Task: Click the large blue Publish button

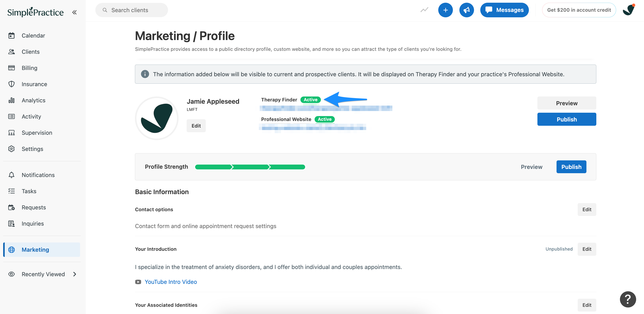Action: pyautogui.click(x=566, y=119)
